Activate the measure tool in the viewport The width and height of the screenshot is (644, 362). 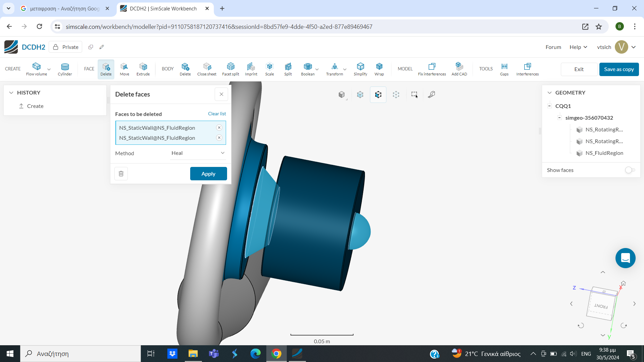coord(432,95)
